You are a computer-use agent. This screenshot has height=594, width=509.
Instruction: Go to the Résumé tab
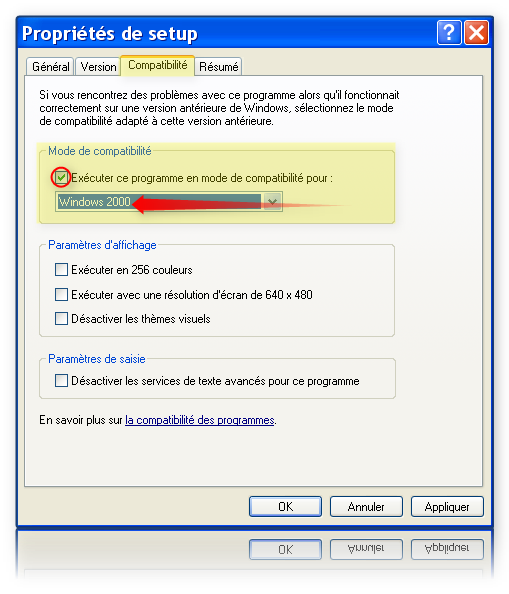click(219, 67)
